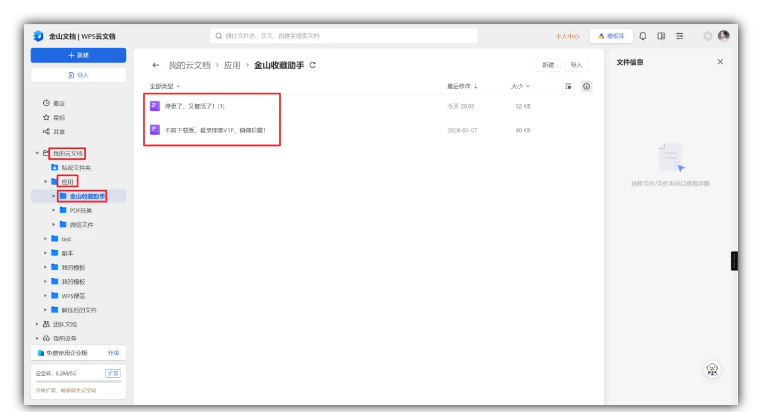
Task: Click the WPS便签 folder icon
Action: click(55, 295)
